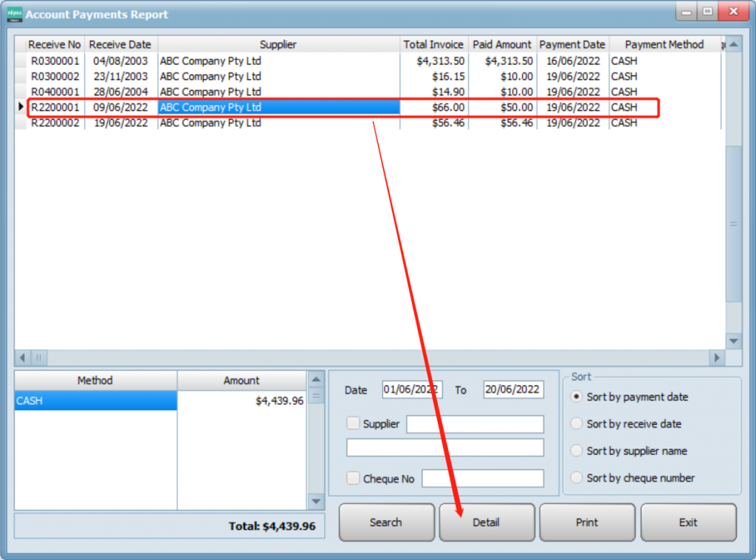The height and width of the screenshot is (560, 756).
Task: Click the start Date input field
Action: point(412,390)
